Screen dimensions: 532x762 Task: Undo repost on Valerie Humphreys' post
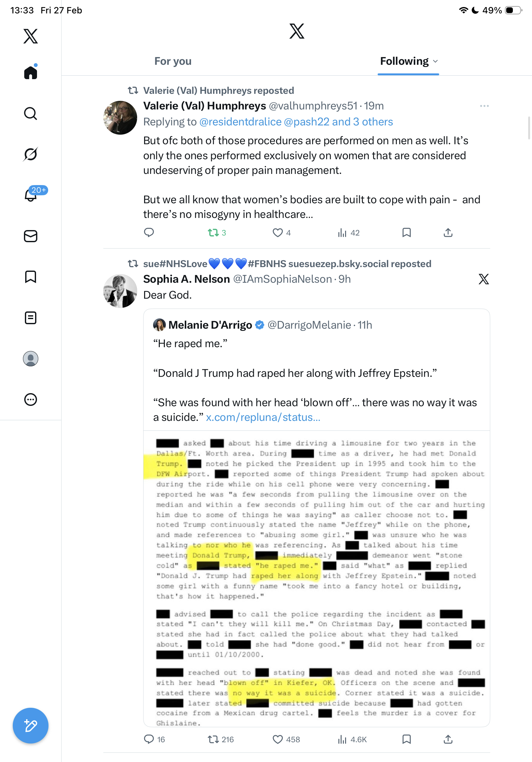pos(213,233)
